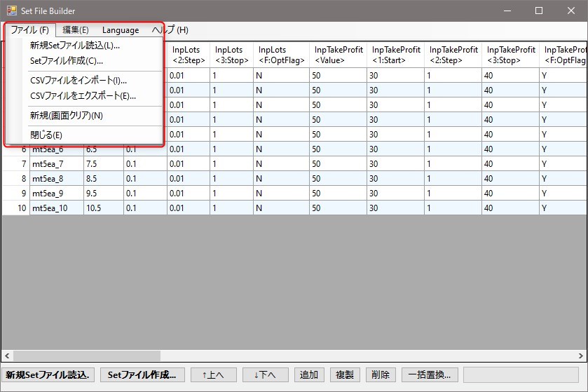Click the InpTakeProfit <1:Start> column header
The image size is (588, 392).
pos(396,55)
